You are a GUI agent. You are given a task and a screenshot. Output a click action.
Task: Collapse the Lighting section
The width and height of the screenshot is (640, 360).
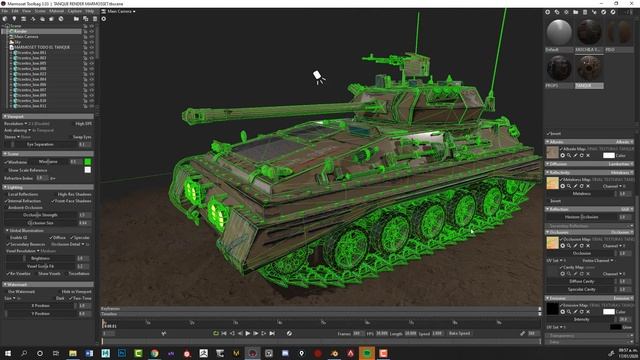(x=48, y=187)
